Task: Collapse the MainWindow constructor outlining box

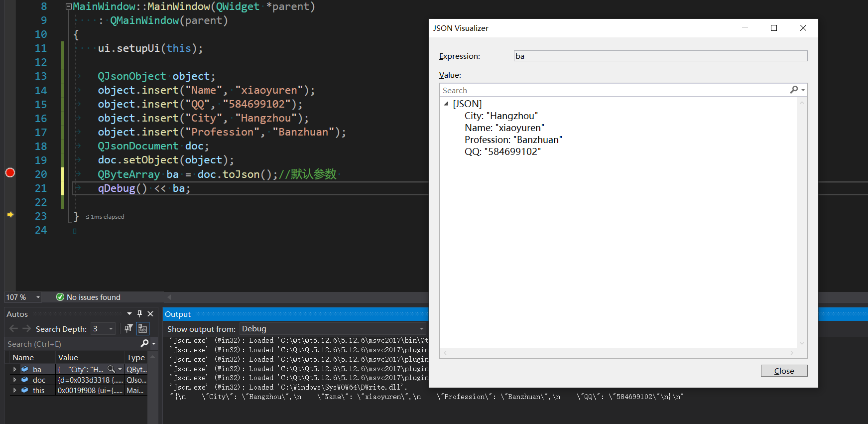Action: coord(68,6)
